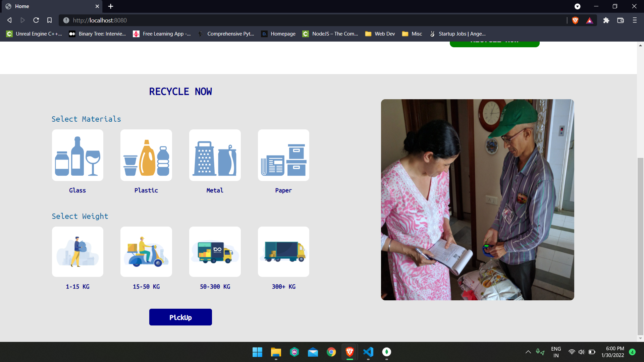The image size is (644, 362).
Task: Select the 1-15 KG weight option
Action: (x=77, y=252)
